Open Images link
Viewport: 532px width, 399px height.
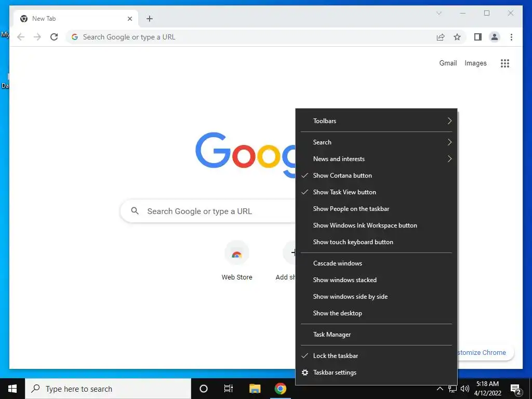pos(475,63)
